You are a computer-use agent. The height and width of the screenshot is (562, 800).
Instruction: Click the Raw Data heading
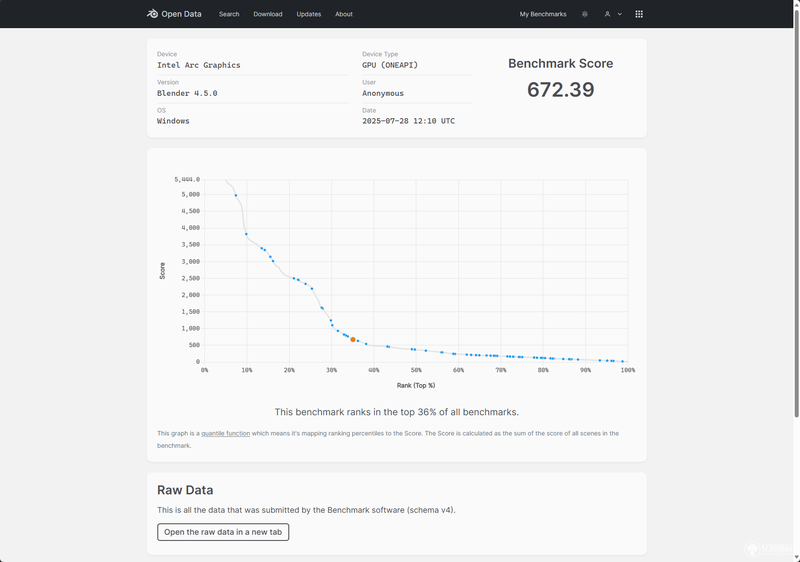(185, 490)
